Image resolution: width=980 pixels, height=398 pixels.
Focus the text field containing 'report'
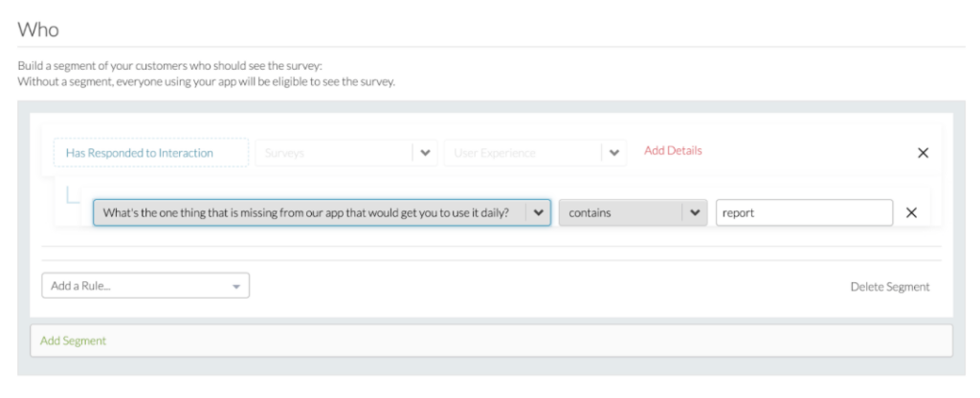tap(804, 212)
